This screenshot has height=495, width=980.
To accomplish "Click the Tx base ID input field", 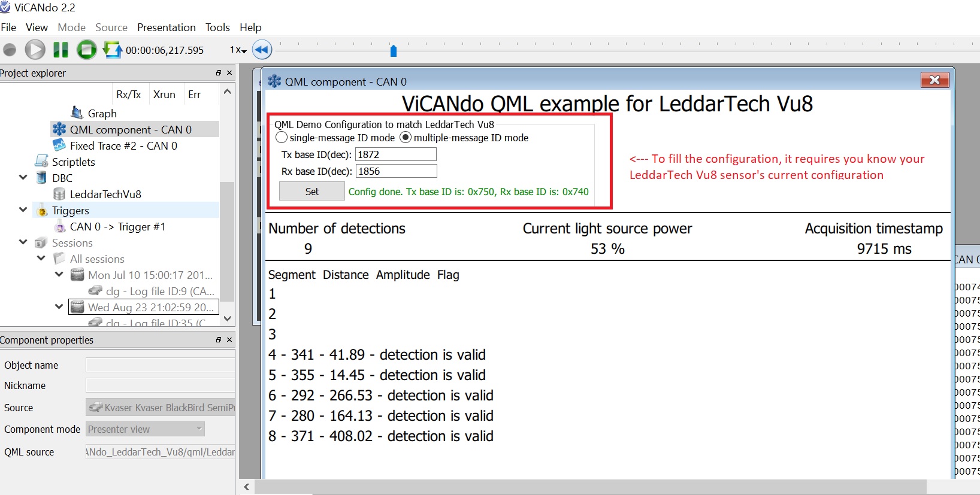I will tap(396, 154).
